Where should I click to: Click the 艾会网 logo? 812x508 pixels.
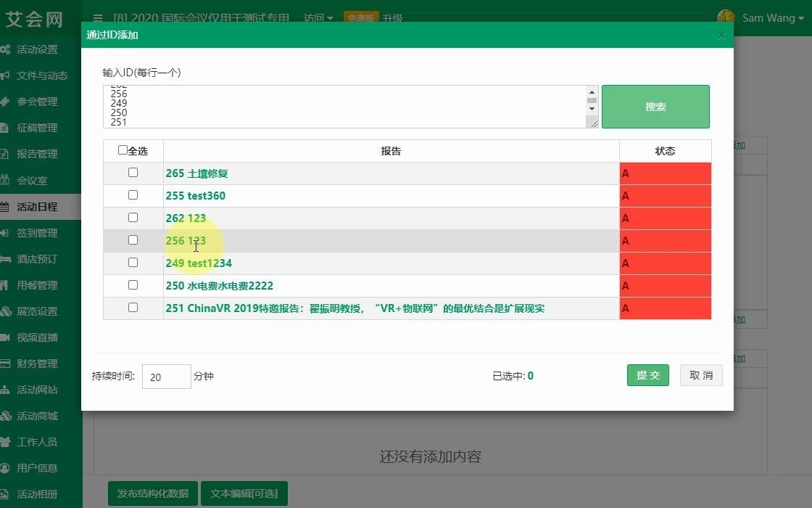(35, 17)
